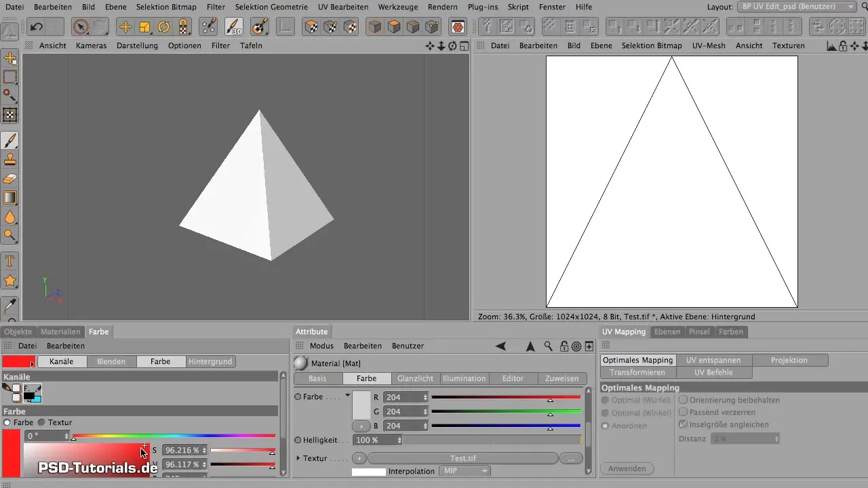
Task: Click the S saturation value stepper
Action: [x=204, y=450]
